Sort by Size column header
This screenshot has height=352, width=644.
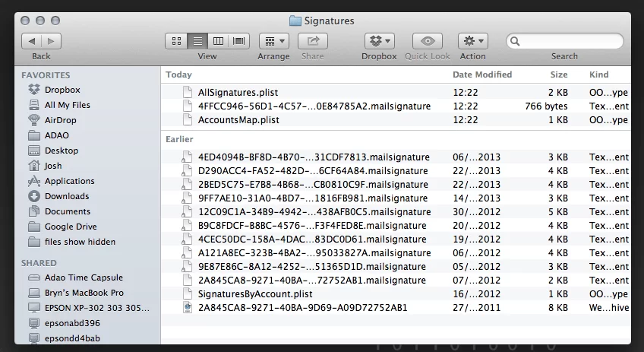558,75
